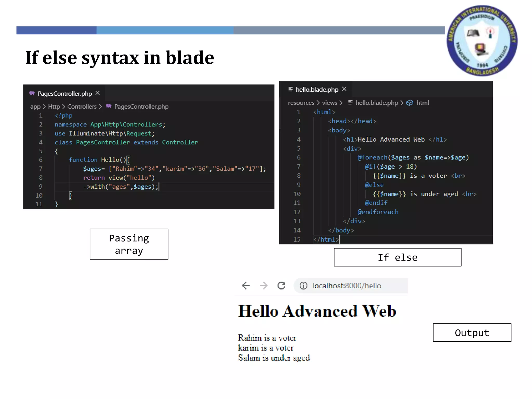The height and width of the screenshot is (399, 532).
Task: Expand the Controllers breadcrumb folder
Action: coord(82,107)
